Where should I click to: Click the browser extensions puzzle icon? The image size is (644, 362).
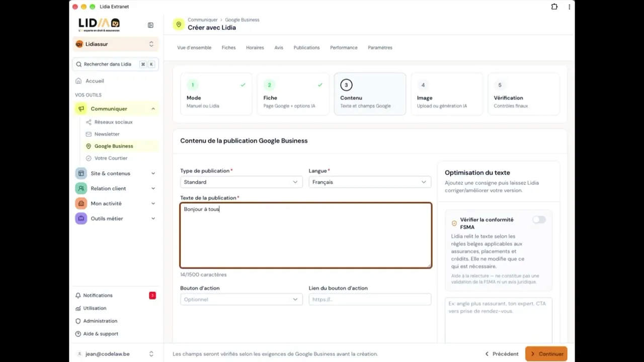[x=554, y=7]
